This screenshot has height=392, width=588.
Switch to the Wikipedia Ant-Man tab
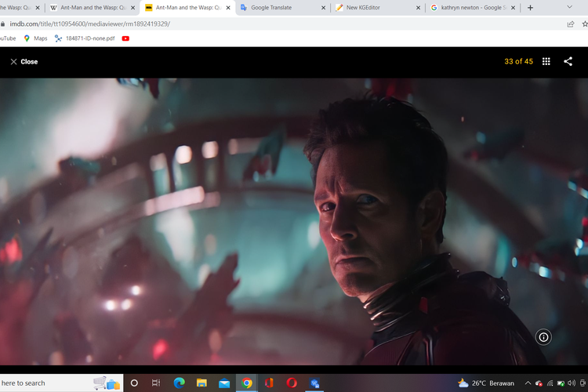(x=86, y=8)
